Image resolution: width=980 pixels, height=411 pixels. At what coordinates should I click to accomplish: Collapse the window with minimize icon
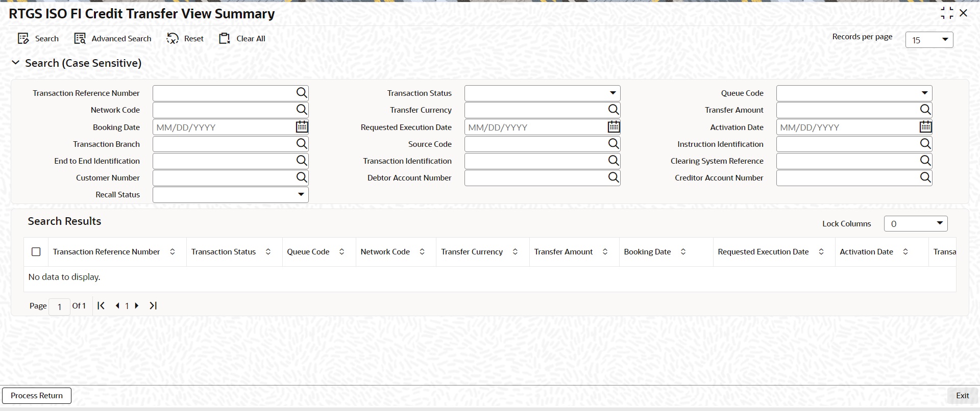click(947, 13)
